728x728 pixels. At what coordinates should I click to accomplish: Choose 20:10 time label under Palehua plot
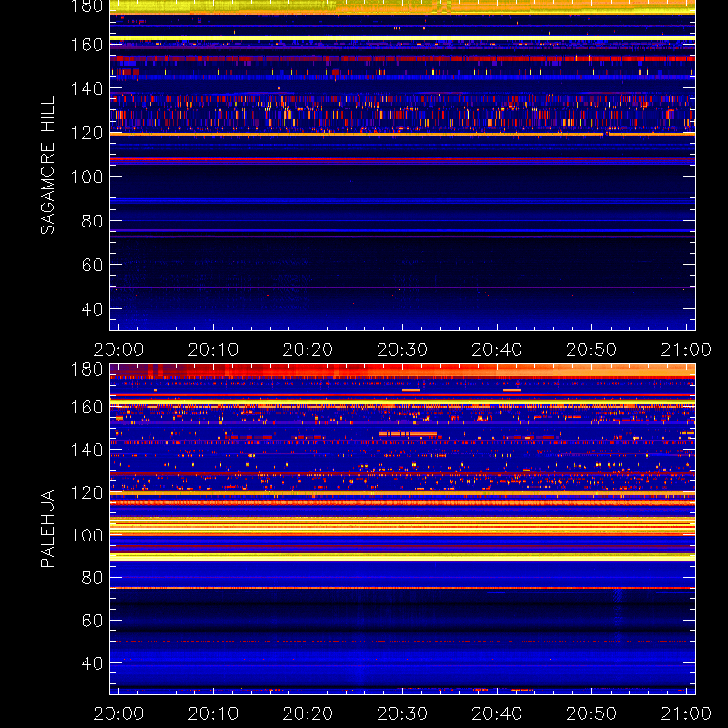tap(213, 713)
